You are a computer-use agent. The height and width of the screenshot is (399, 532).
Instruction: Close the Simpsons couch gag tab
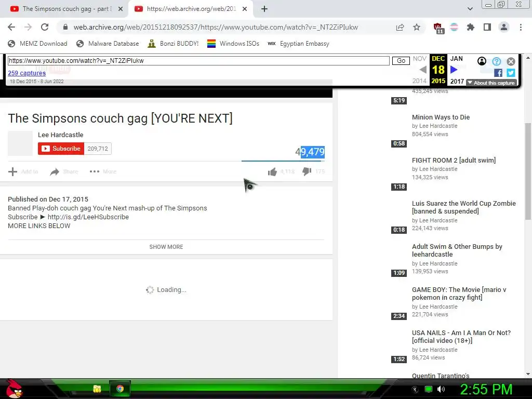121,9
